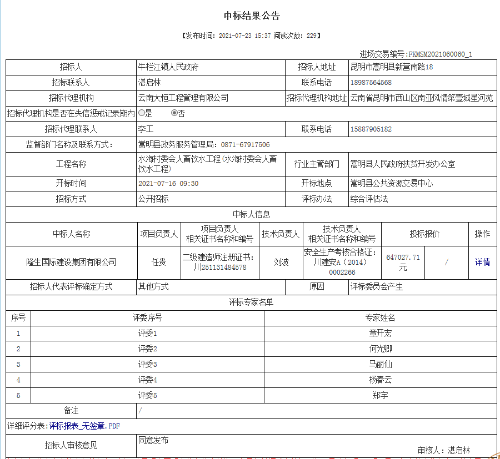500x459 pixels.
Task: Click the 同意发布 review opinion text
Action: pos(153,440)
